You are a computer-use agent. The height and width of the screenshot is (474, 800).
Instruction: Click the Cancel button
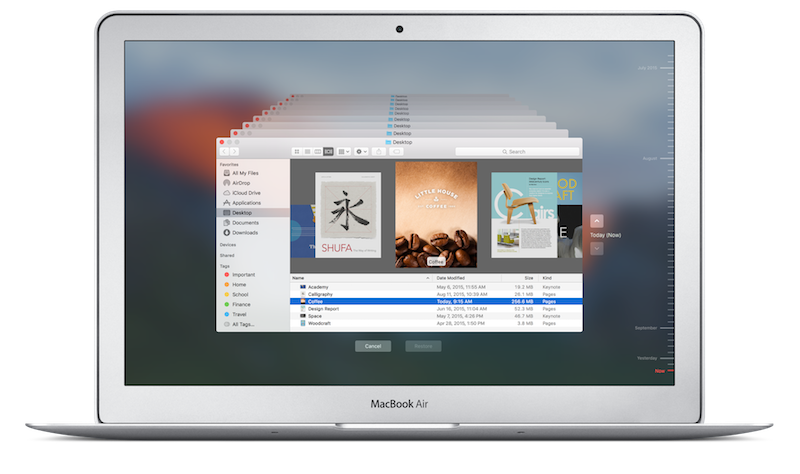click(373, 346)
